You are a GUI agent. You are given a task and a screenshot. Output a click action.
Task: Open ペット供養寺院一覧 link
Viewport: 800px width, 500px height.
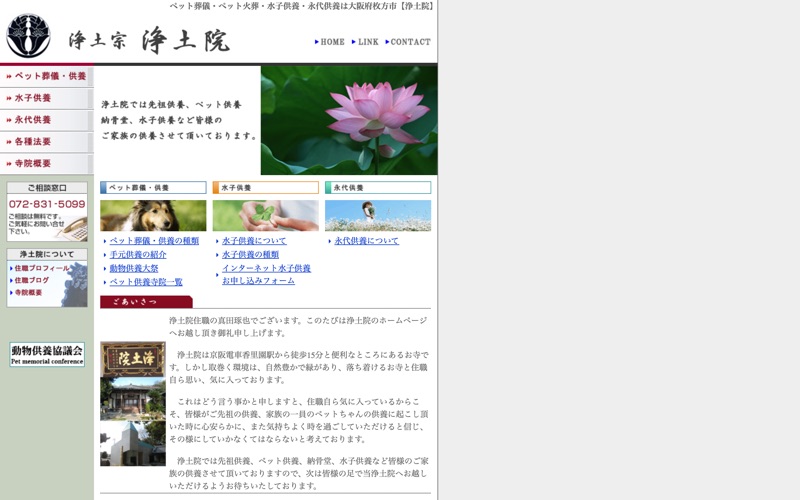pyautogui.click(x=146, y=282)
